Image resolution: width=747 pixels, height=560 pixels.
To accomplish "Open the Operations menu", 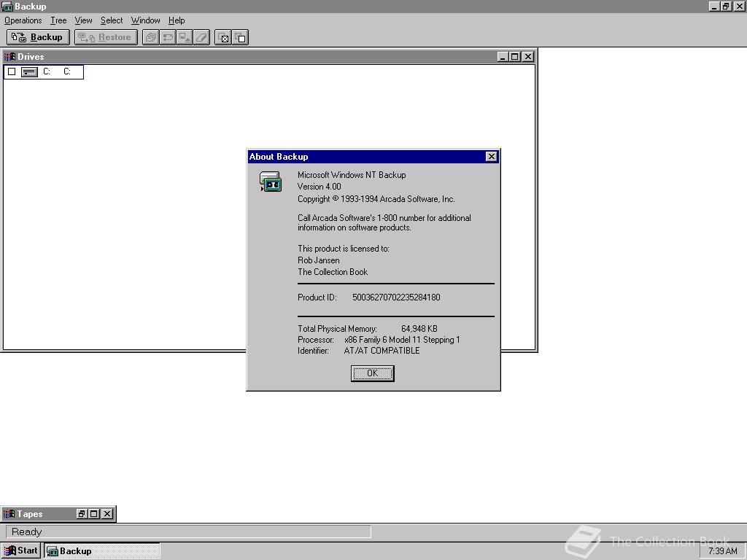I will pyautogui.click(x=23, y=20).
